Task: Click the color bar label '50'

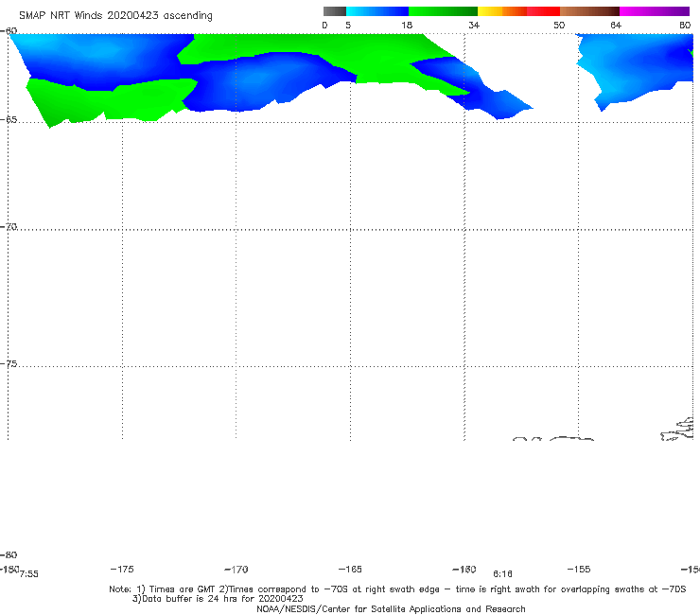Action: [x=559, y=26]
